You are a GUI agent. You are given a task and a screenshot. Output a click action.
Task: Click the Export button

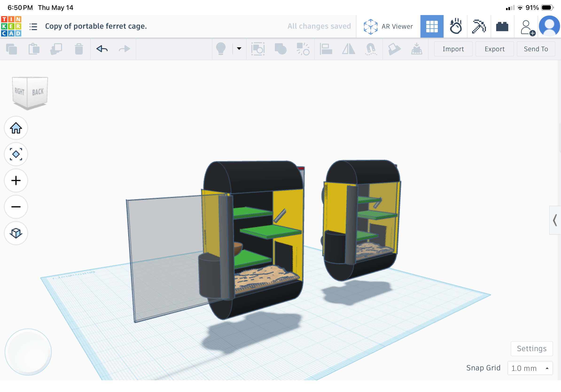(x=495, y=49)
